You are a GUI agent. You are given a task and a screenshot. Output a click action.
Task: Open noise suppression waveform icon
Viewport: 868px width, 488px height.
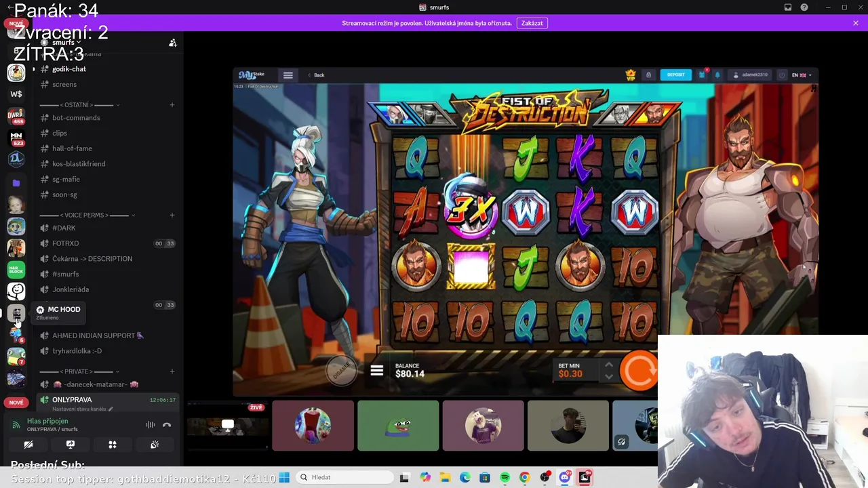(151, 425)
